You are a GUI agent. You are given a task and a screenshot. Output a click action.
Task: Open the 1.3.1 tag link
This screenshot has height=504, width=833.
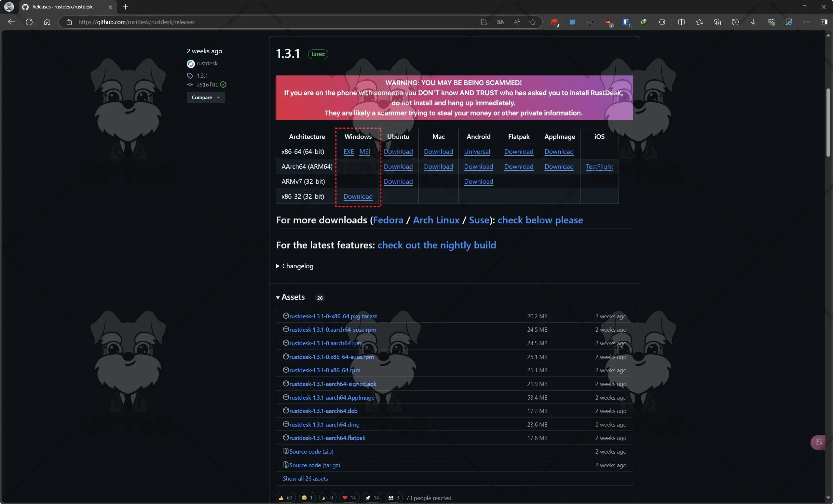pyautogui.click(x=202, y=75)
